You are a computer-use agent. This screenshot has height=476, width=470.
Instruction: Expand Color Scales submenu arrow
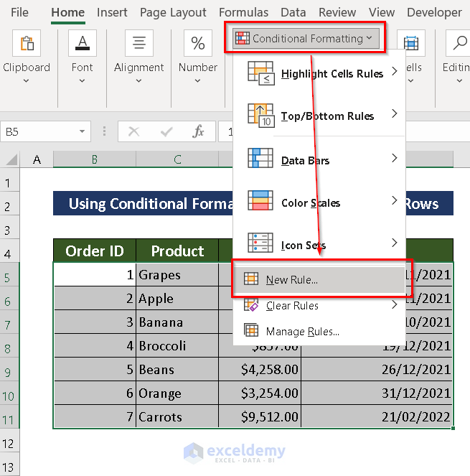click(x=394, y=200)
